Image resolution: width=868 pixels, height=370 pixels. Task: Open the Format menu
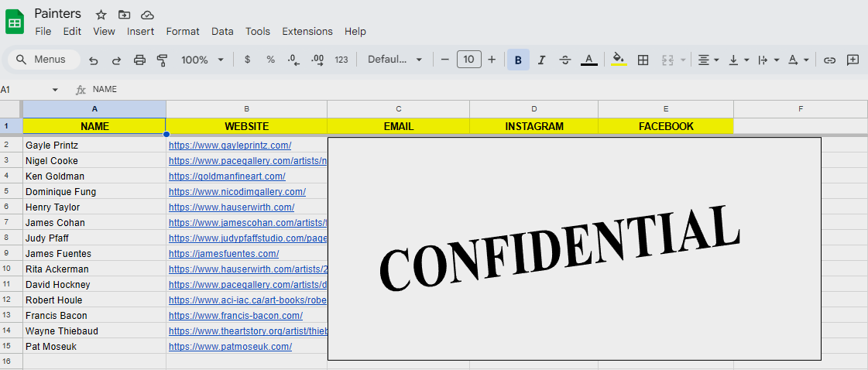point(183,32)
